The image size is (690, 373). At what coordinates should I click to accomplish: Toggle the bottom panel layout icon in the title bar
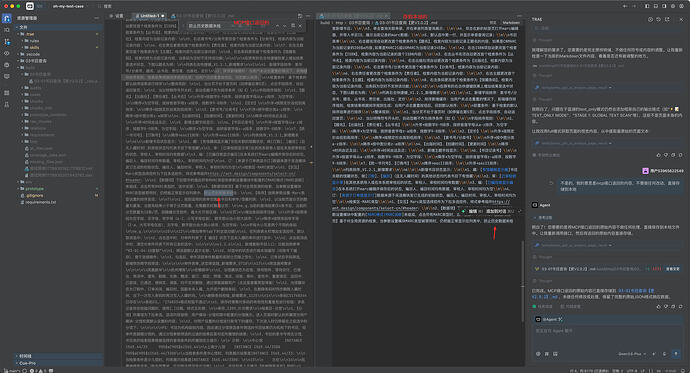tap(656, 6)
